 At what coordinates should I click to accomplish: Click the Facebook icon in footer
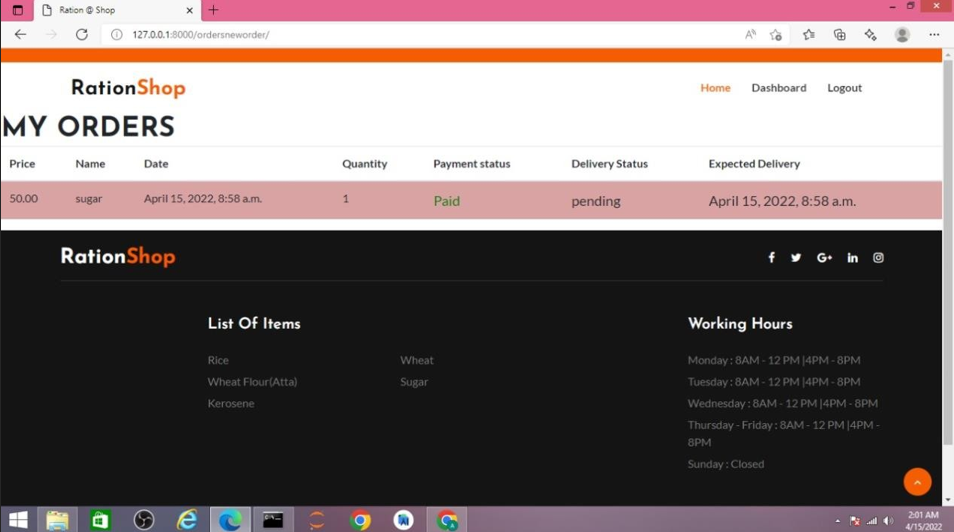coord(771,258)
